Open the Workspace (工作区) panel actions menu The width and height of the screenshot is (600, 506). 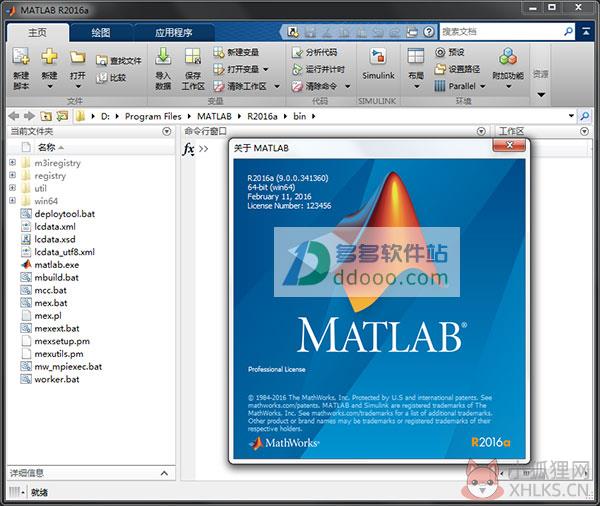(x=584, y=132)
